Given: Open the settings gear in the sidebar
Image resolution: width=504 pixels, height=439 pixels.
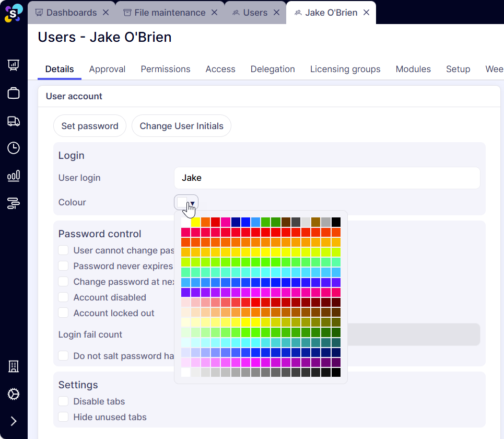Looking at the screenshot, I should click(14, 394).
